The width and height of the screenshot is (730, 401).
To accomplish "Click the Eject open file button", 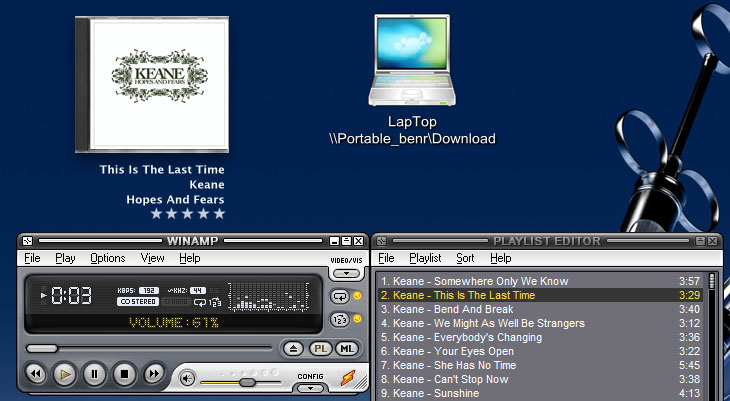I will [x=293, y=348].
